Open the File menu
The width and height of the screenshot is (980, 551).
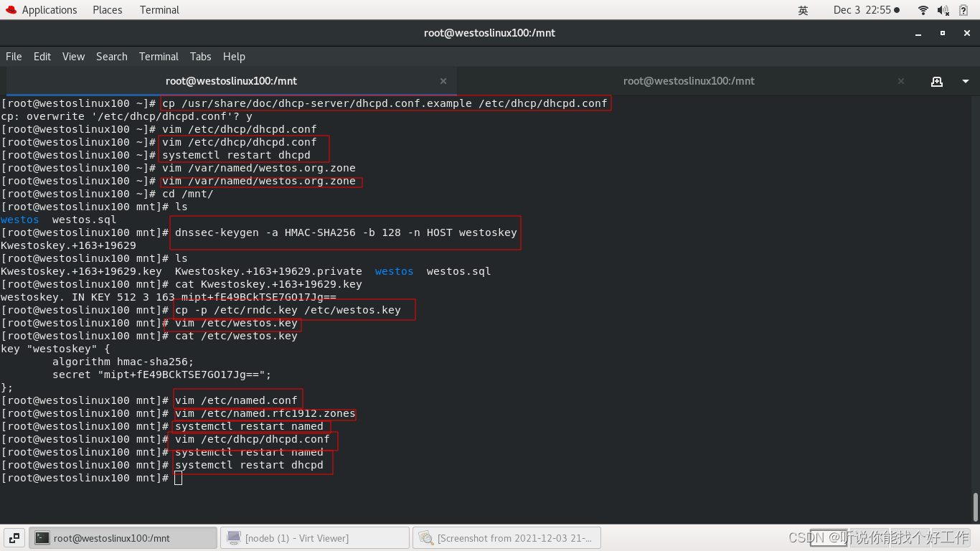tap(14, 57)
